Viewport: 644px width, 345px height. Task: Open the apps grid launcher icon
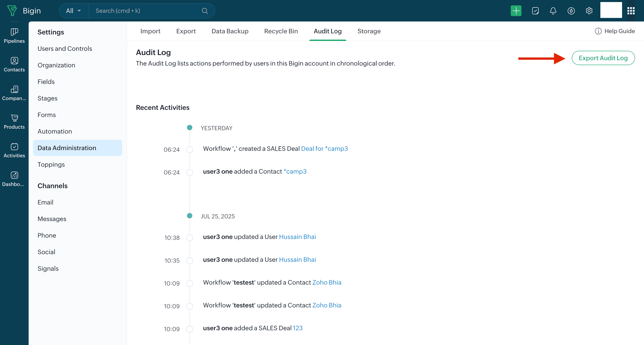[x=631, y=11]
